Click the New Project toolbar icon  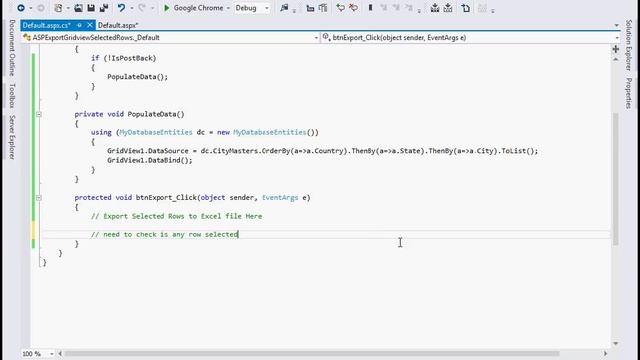(59, 8)
